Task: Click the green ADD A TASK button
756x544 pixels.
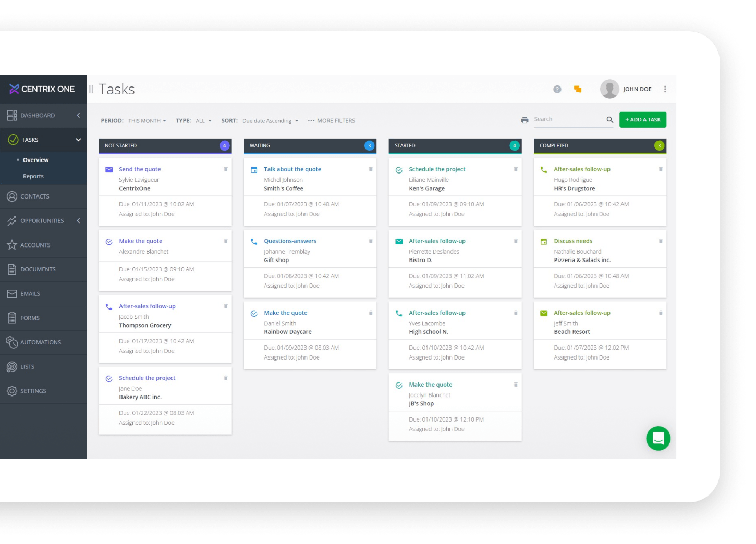Action: click(643, 119)
